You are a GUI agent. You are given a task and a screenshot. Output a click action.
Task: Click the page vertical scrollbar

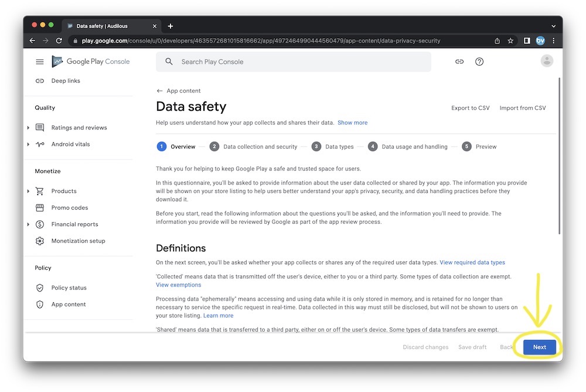559,156
